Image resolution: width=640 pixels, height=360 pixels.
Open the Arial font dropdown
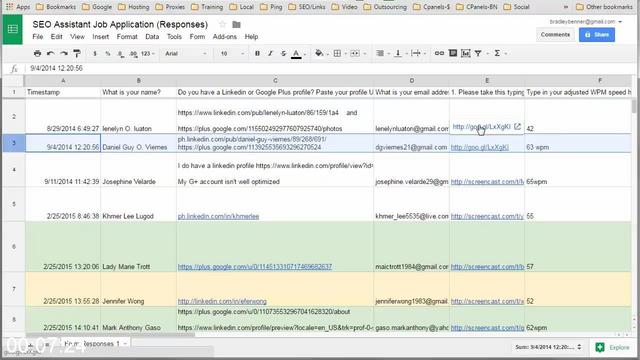[186, 53]
